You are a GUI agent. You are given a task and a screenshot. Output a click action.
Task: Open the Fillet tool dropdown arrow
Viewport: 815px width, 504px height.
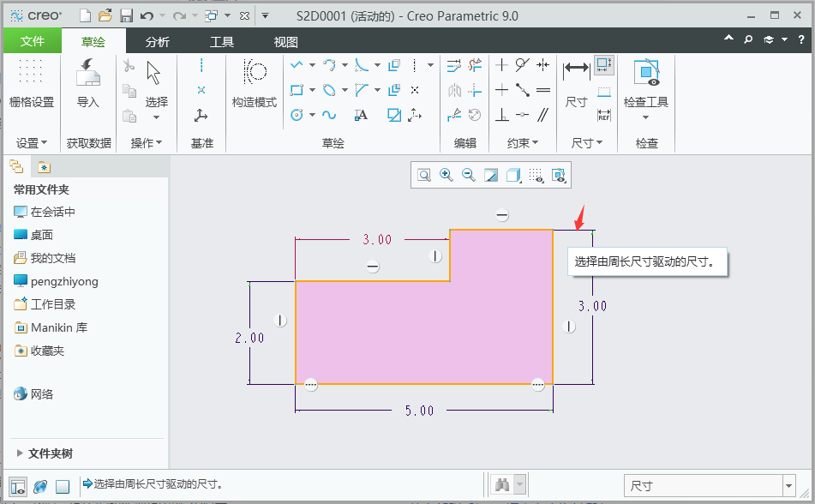click(377, 65)
